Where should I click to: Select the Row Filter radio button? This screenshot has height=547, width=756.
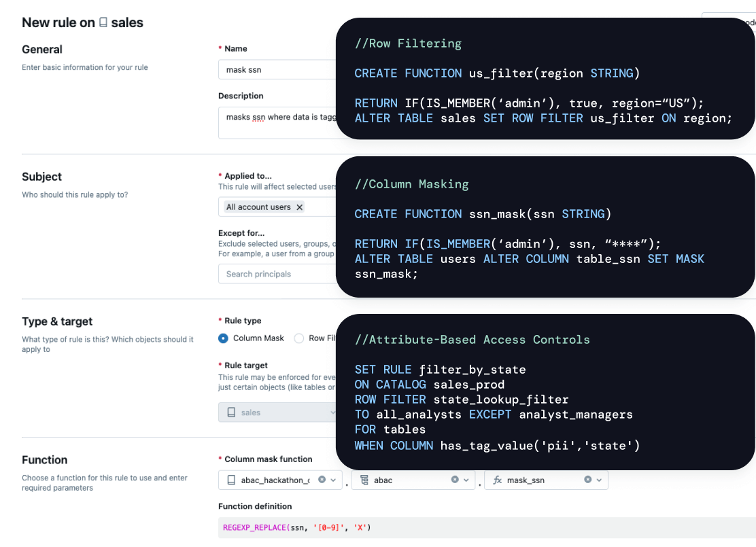(299, 338)
